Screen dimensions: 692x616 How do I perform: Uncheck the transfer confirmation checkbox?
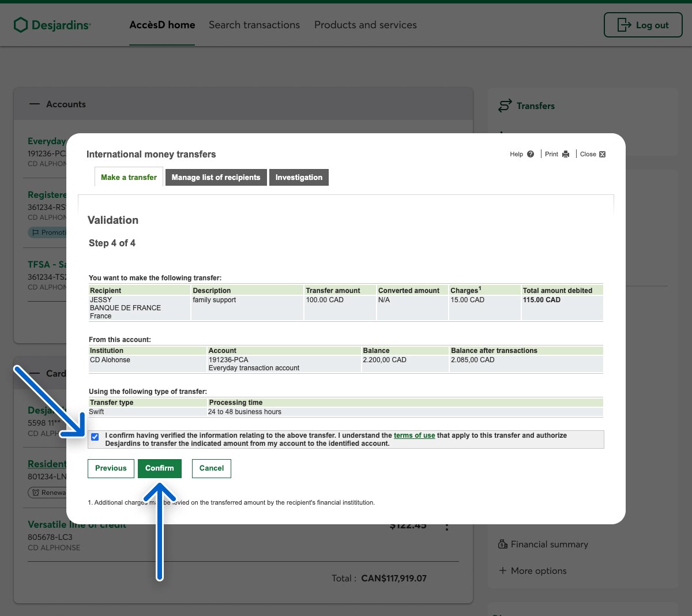[x=95, y=437]
